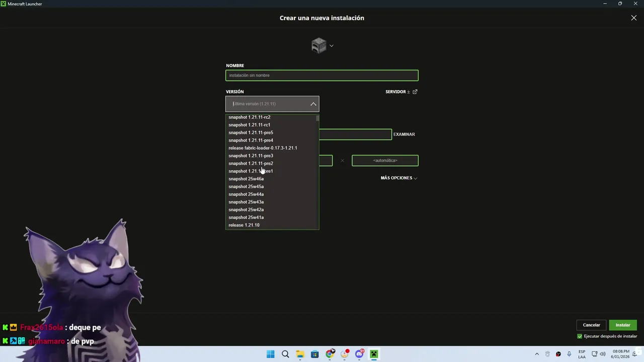Viewport: 644px width, 362px height.
Task: Open the clock and date panel
Action: coord(621,354)
